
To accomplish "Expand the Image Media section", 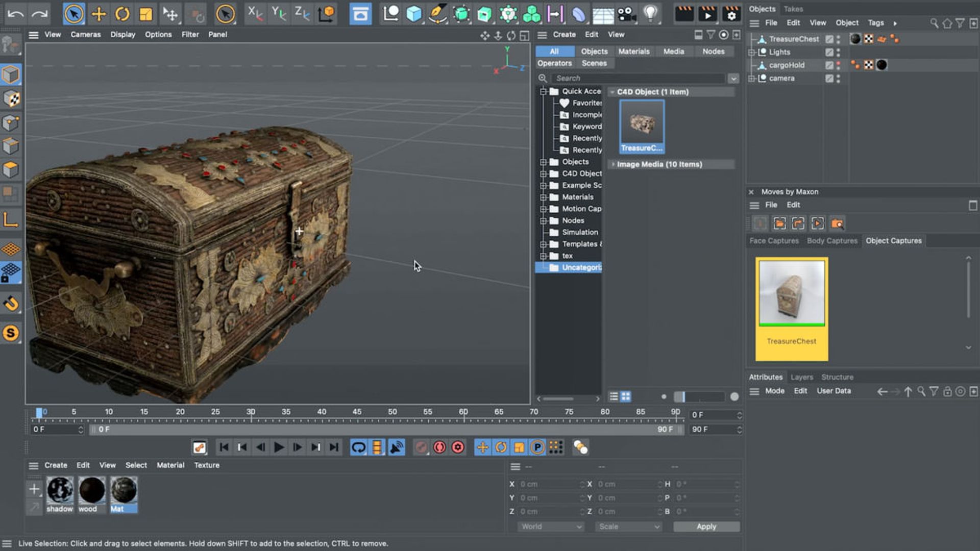I will coord(613,164).
